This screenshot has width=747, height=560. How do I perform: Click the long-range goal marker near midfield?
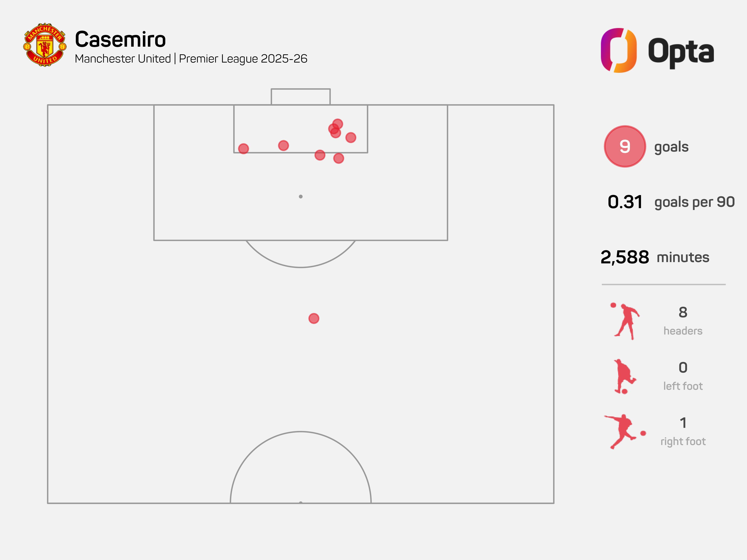(314, 318)
